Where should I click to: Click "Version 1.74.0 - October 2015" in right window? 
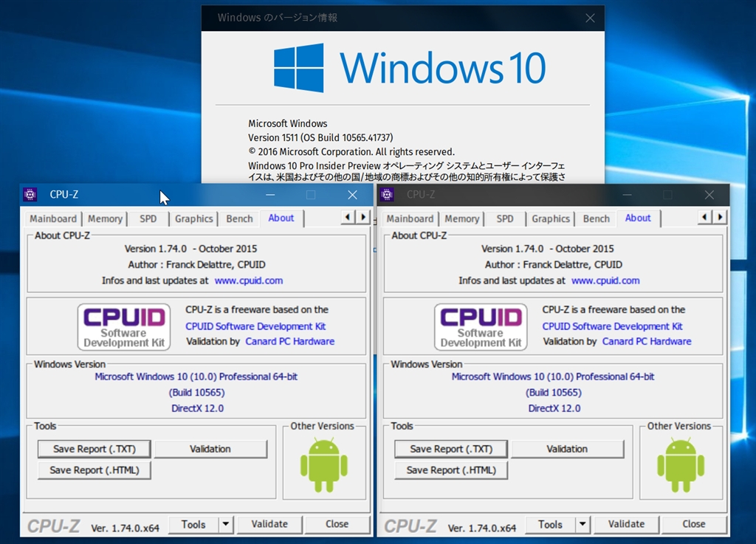[x=548, y=249]
